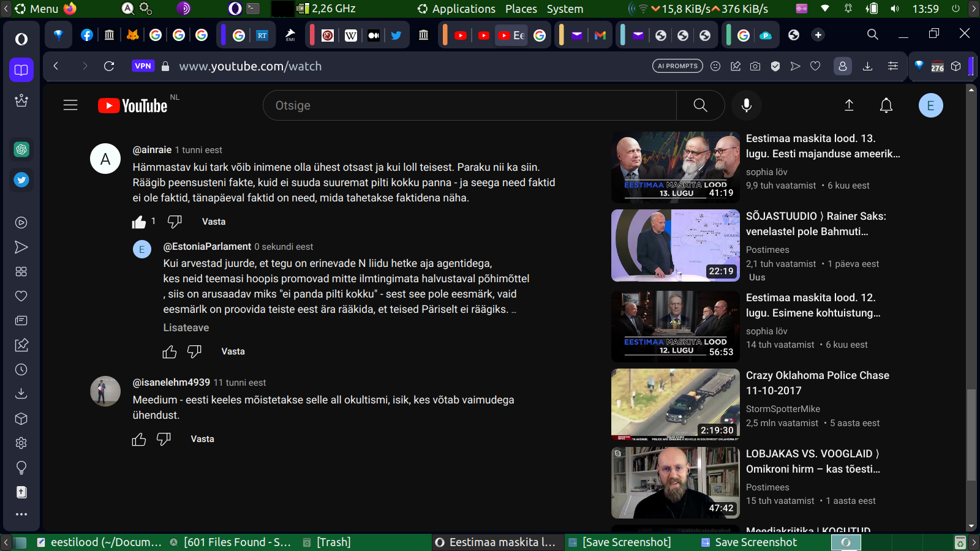Switch to the Facebook tab
980x551 pixels.
(87, 35)
